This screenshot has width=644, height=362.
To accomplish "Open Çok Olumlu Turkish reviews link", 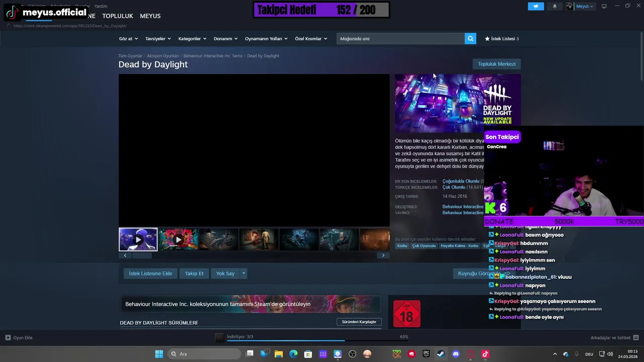I will (x=454, y=187).
